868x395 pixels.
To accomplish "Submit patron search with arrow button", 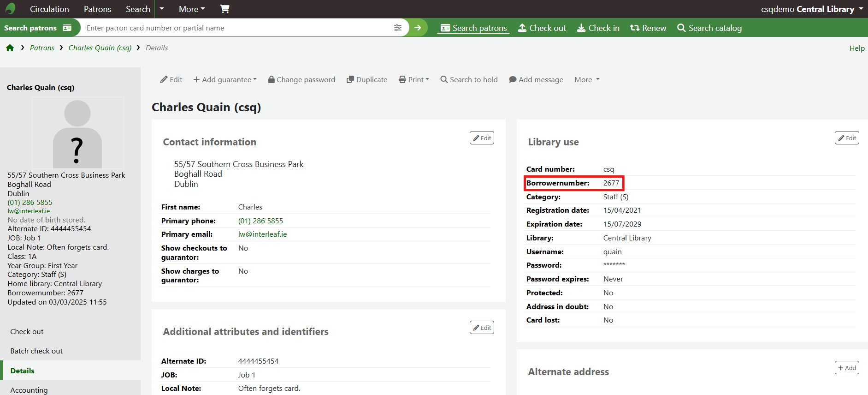I will pyautogui.click(x=418, y=28).
